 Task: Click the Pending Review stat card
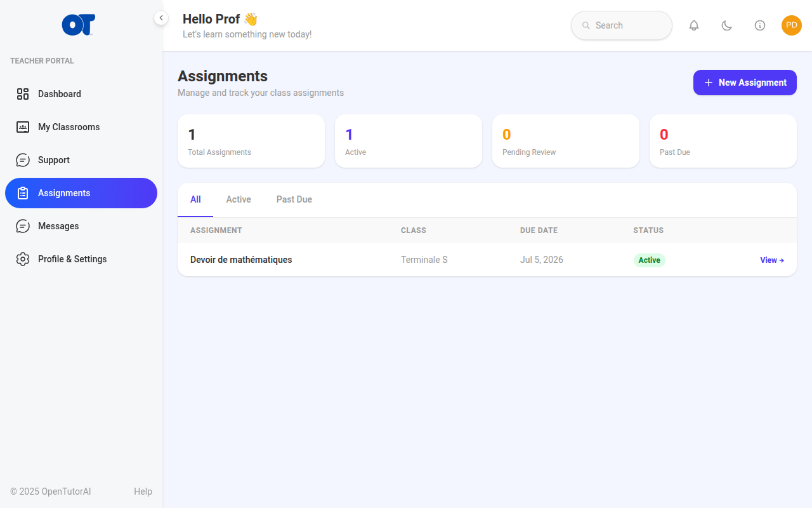(566, 141)
